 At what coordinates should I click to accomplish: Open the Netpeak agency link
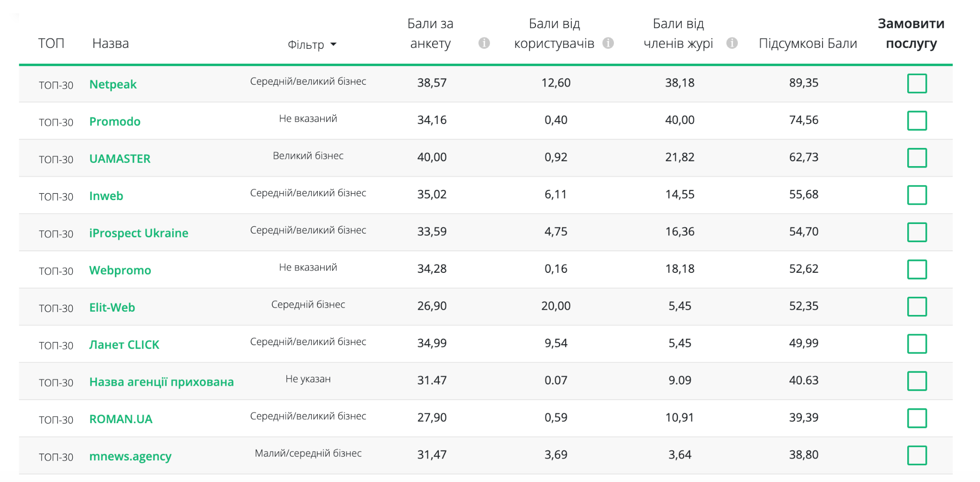point(113,84)
